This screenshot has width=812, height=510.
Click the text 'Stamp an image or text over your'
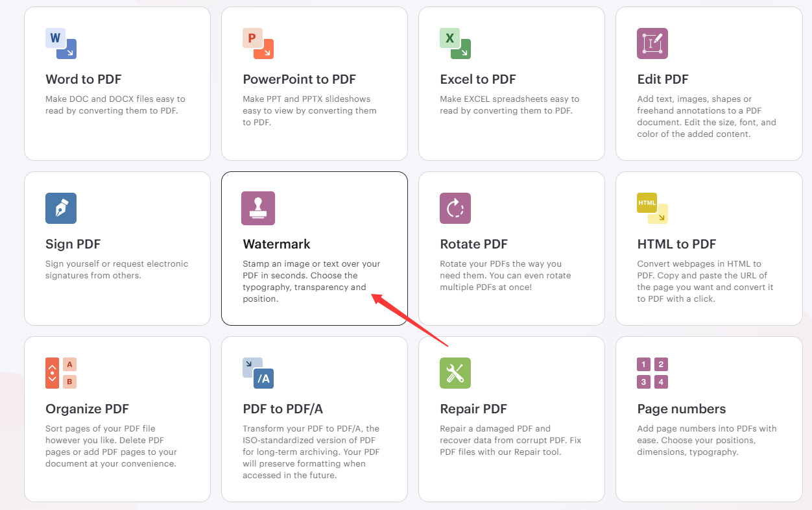click(311, 264)
